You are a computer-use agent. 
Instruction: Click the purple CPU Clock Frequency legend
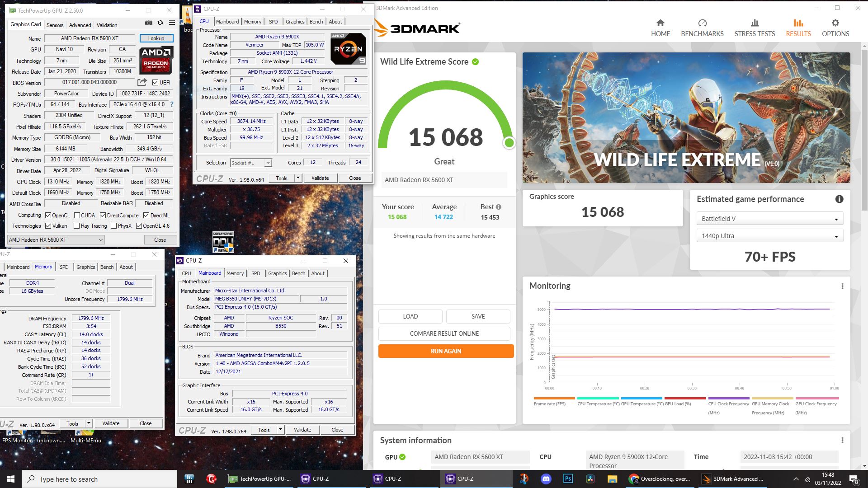(x=729, y=406)
